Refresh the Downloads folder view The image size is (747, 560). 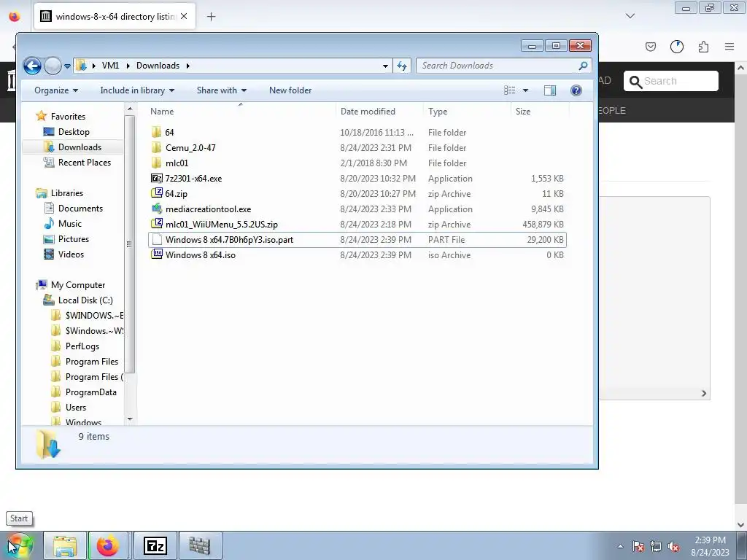[402, 66]
